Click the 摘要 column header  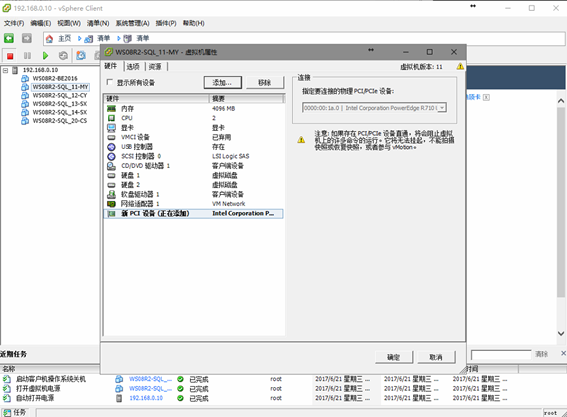tap(246, 98)
